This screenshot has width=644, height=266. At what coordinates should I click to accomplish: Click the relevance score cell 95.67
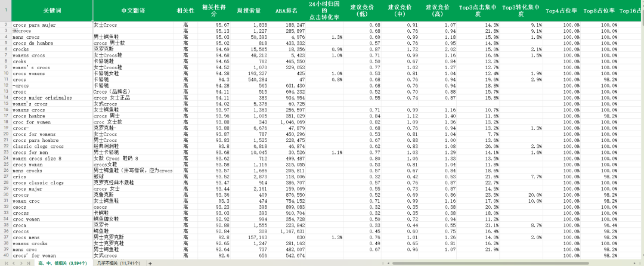(x=213, y=25)
